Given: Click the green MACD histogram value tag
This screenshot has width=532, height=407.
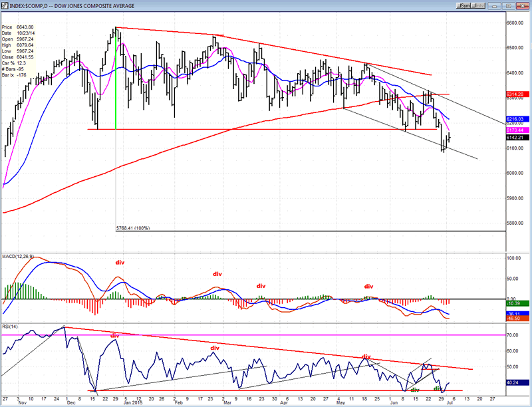Looking at the screenshot, I should [x=517, y=303].
